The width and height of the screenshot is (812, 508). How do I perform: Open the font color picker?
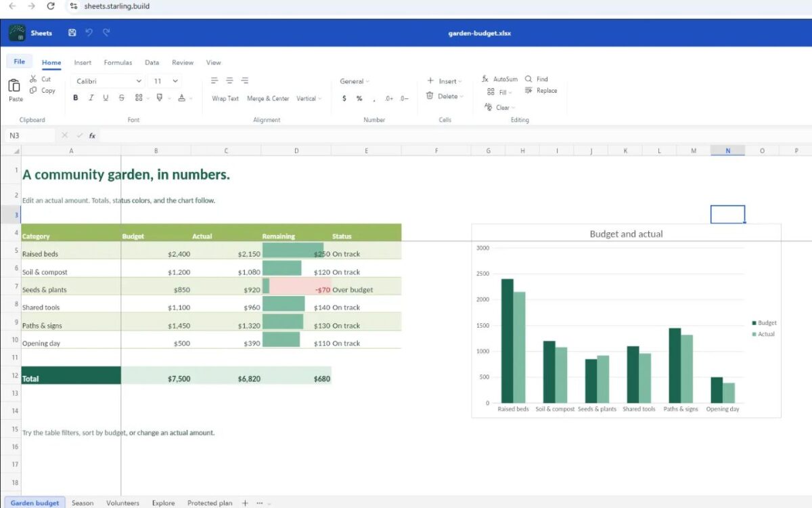[183, 98]
